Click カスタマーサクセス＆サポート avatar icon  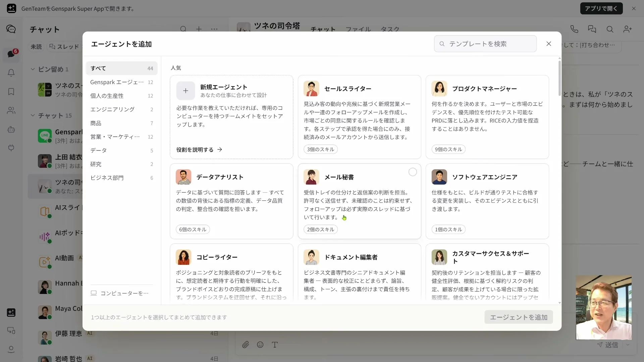pos(439,257)
